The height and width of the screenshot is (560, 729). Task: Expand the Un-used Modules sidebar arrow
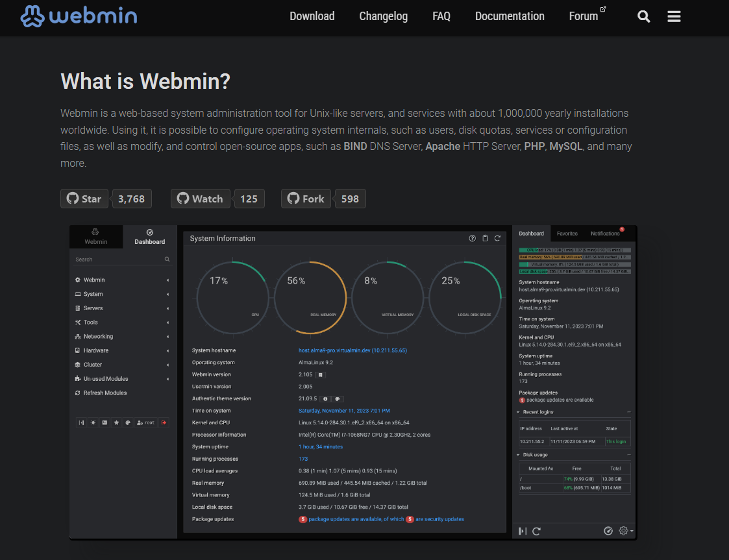pos(168,379)
